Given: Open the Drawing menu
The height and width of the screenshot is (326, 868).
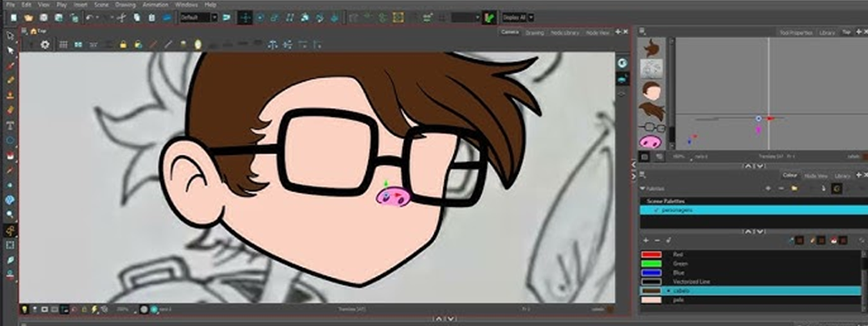Looking at the screenshot, I should coord(126,4).
